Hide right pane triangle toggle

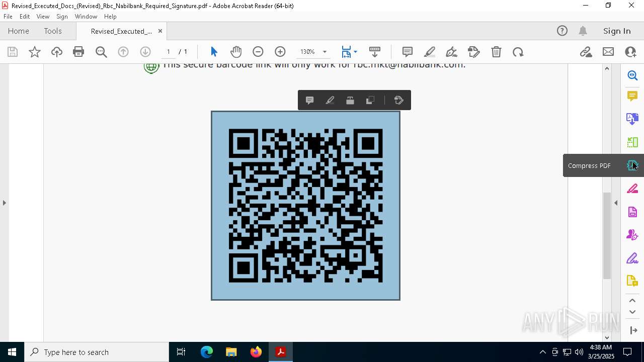pos(616,203)
